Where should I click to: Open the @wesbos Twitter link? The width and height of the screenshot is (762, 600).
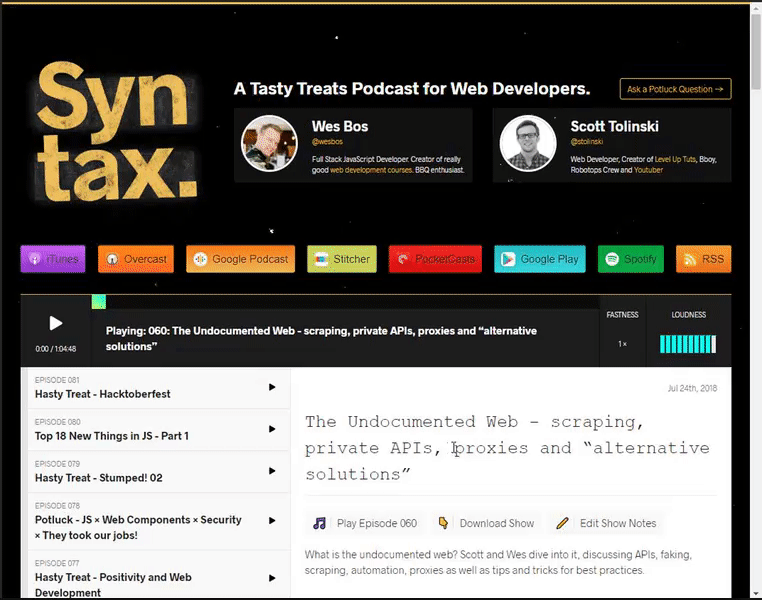point(327,142)
